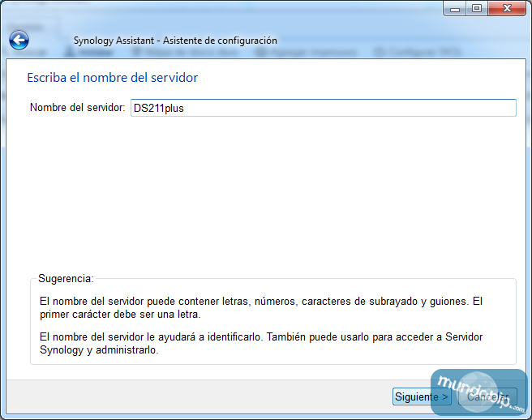Viewport: 532px width, 420px height.
Task: Click the Siguiente > button
Action: pyautogui.click(x=422, y=396)
